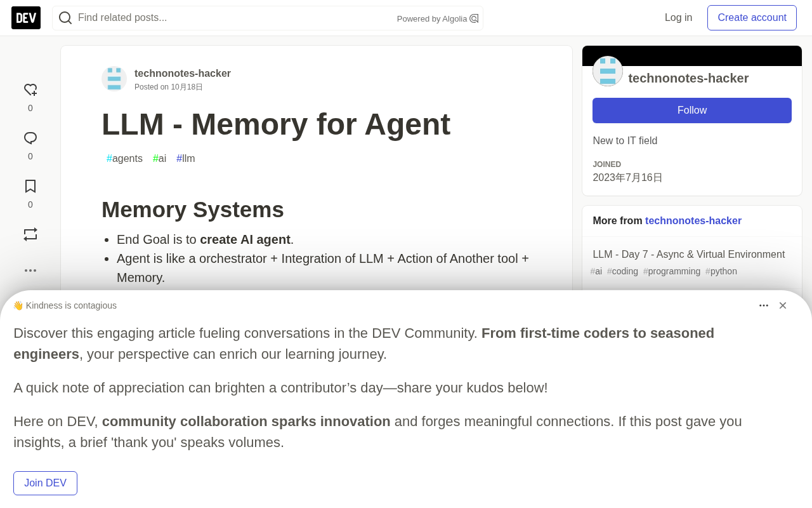Viewport: 812px width, 508px height.
Task: Open LLM - Day 7 - Async & Virtual Environment post
Action: point(689,255)
